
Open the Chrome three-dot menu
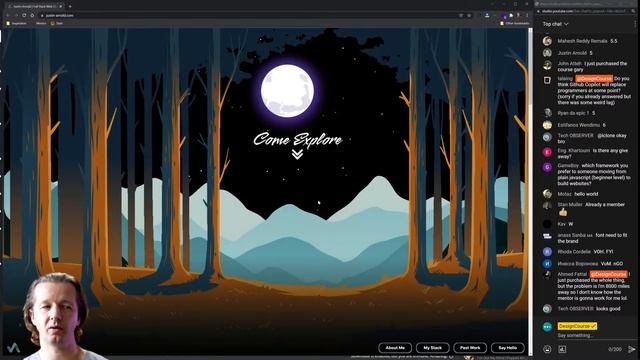pos(527,16)
